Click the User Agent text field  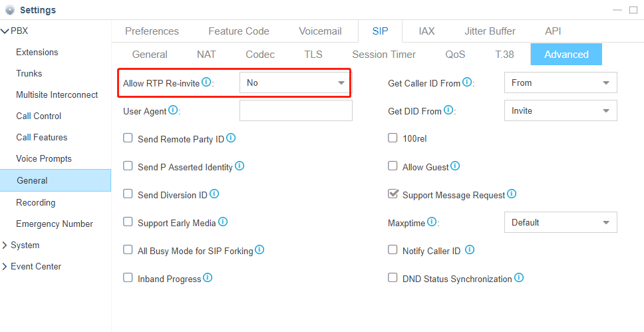click(295, 110)
